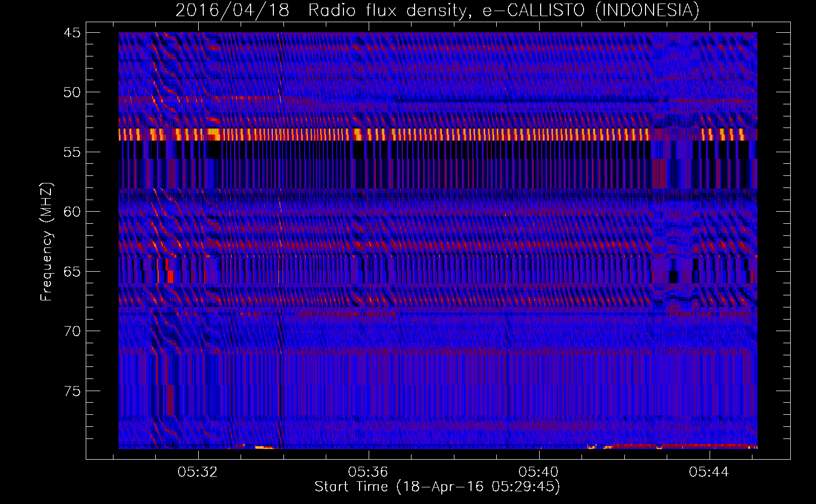Click the 55 frequency tick label
Screen dimensions: 816x504
click(72, 152)
